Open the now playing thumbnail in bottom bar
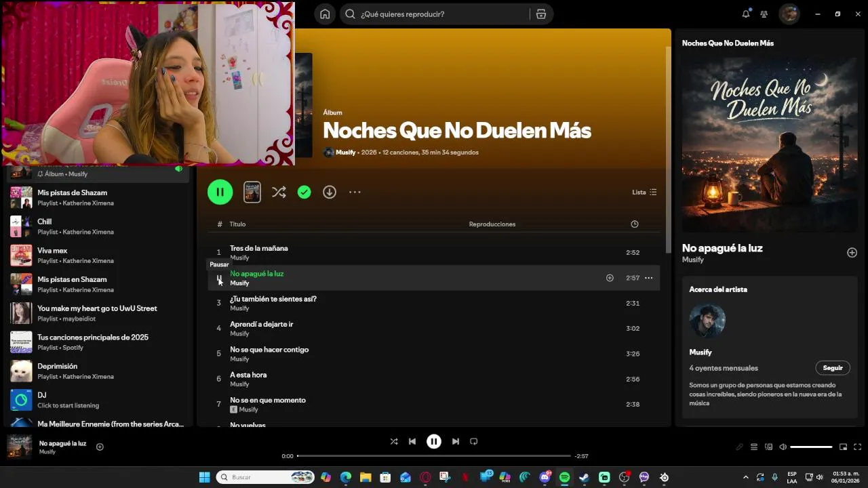 pos(19,447)
